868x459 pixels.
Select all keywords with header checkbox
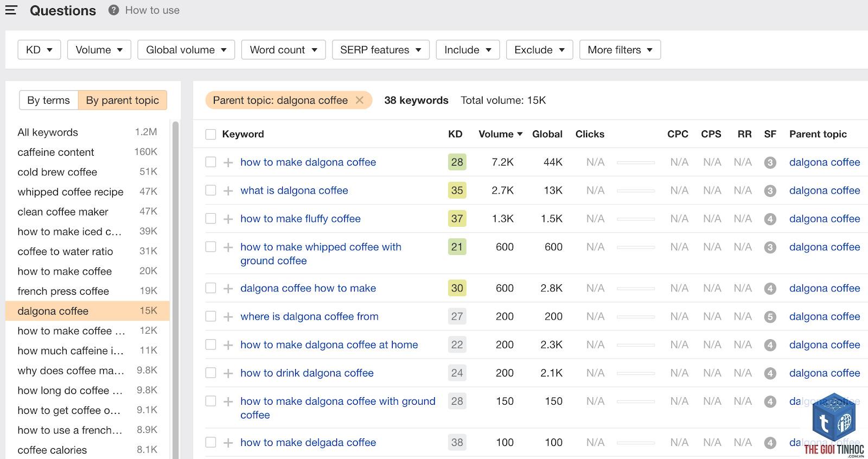210,134
